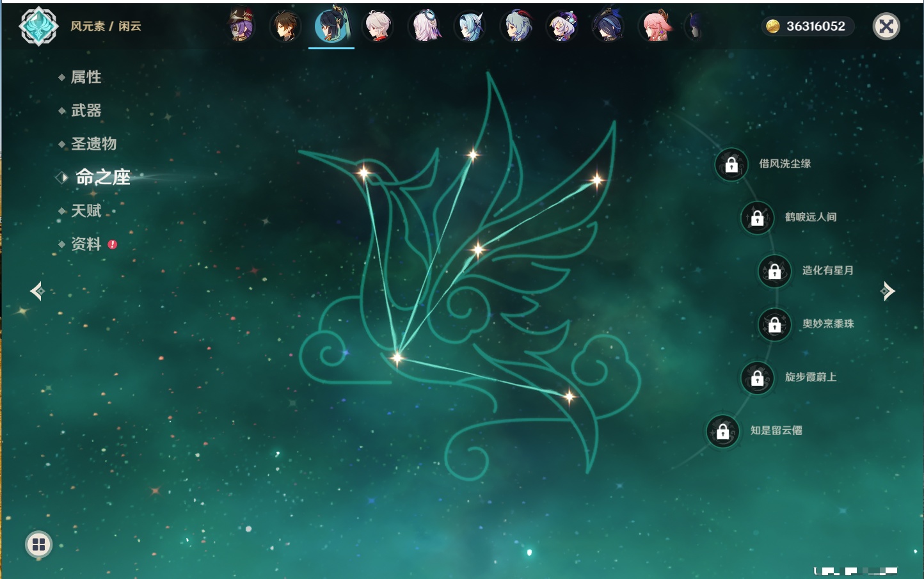
Task: Select the small avatar wearing a purple cap
Action: pyautogui.click(x=562, y=26)
